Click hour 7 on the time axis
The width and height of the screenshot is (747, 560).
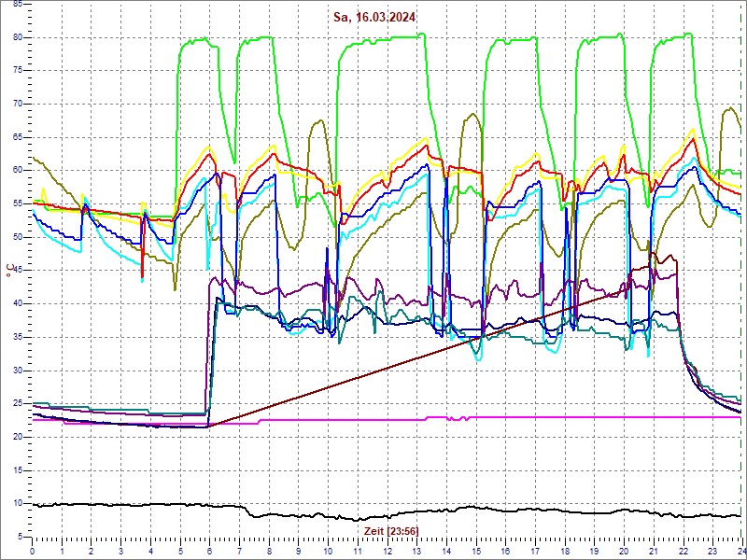(239, 551)
